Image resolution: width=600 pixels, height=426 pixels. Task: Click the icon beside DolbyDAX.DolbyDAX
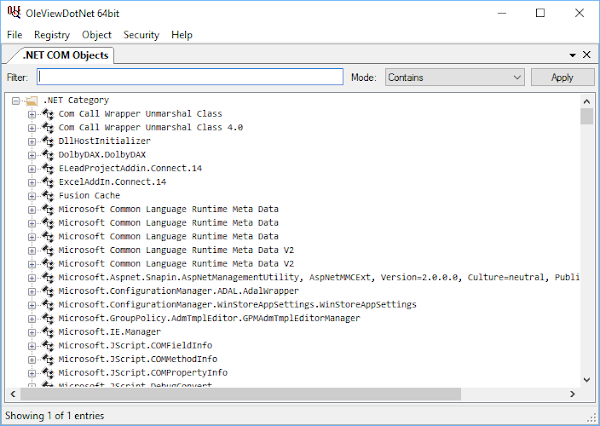(47, 155)
